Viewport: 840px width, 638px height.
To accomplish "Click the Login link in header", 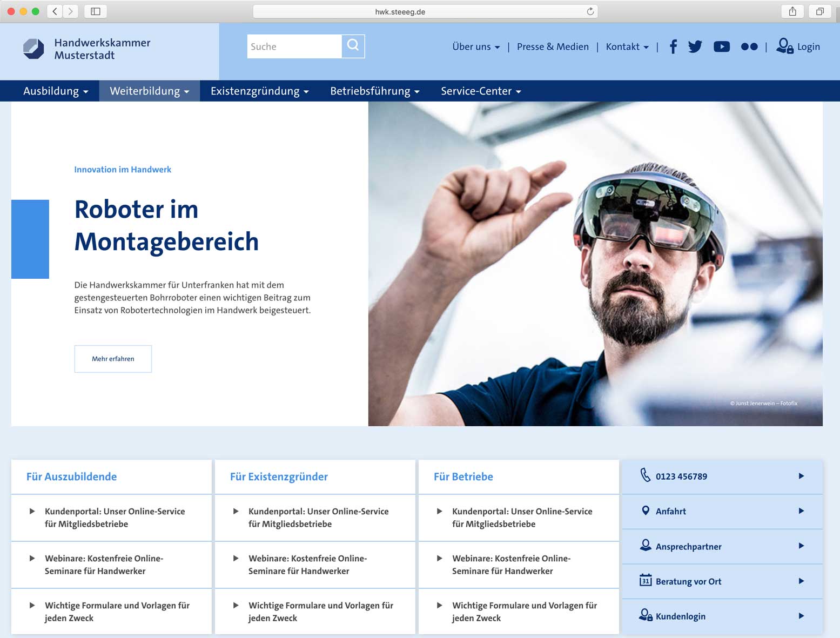I will click(x=798, y=47).
